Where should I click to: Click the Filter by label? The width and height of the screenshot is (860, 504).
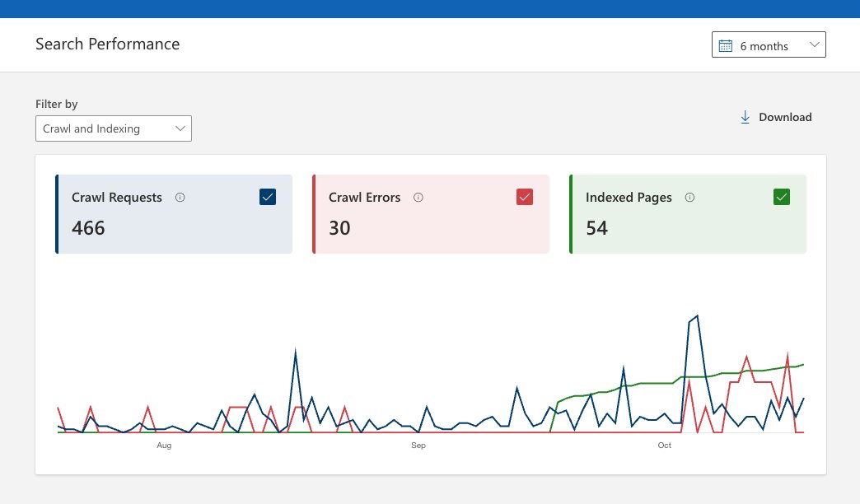click(x=57, y=104)
